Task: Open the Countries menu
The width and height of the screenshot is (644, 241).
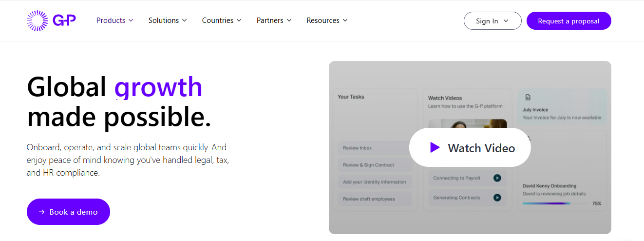Action: 221,20
